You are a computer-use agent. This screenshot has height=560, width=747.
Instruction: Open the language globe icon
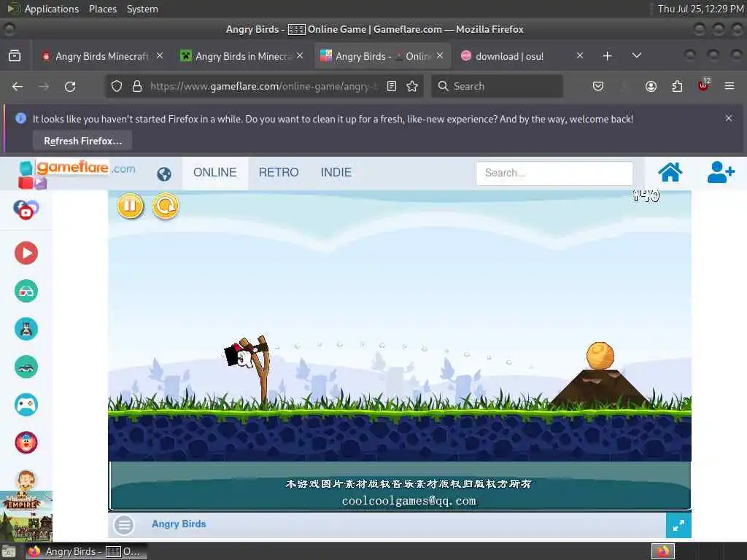pyautogui.click(x=164, y=174)
